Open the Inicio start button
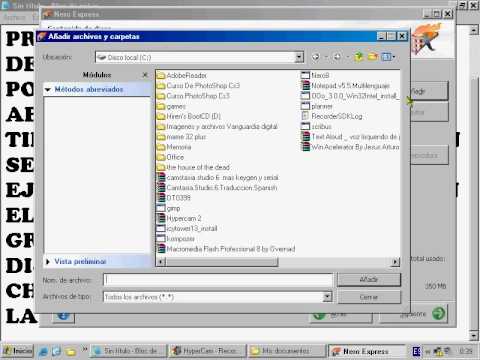This screenshot has height=360, width=480. click(18, 351)
